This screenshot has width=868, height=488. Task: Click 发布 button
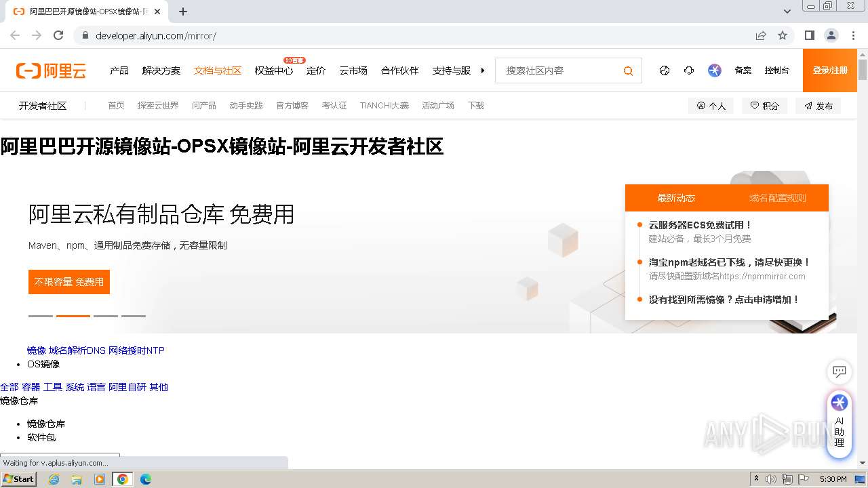coord(818,106)
